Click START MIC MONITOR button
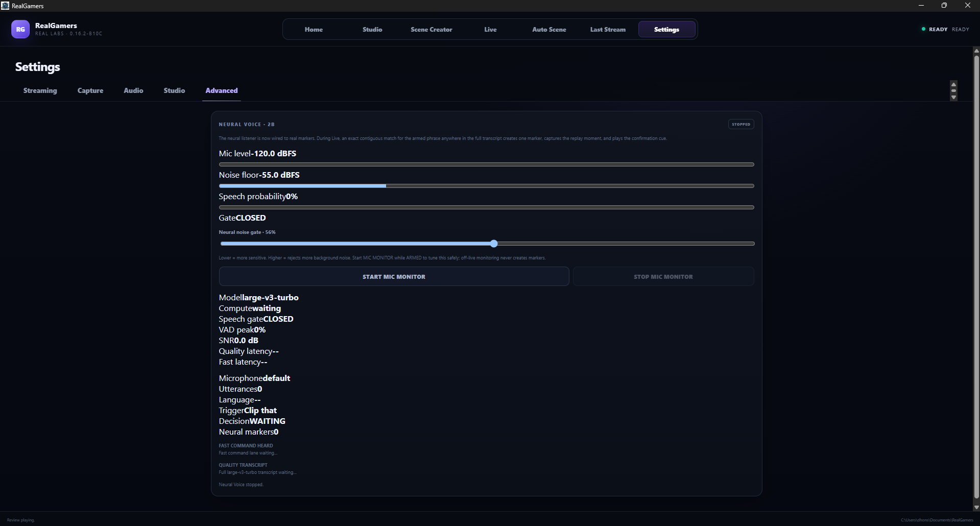 394,276
